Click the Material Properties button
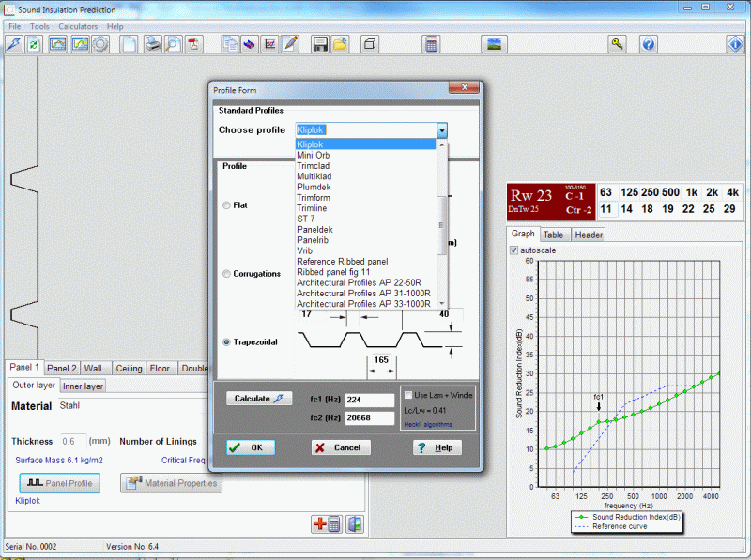This screenshot has width=751, height=560. tap(172, 483)
